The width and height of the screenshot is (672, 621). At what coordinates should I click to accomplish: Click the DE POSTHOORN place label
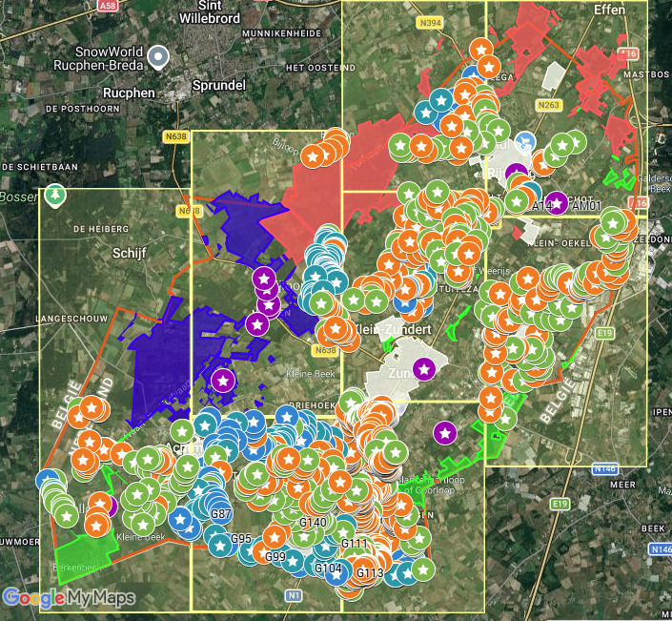pyautogui.click(x=83, y=109)
